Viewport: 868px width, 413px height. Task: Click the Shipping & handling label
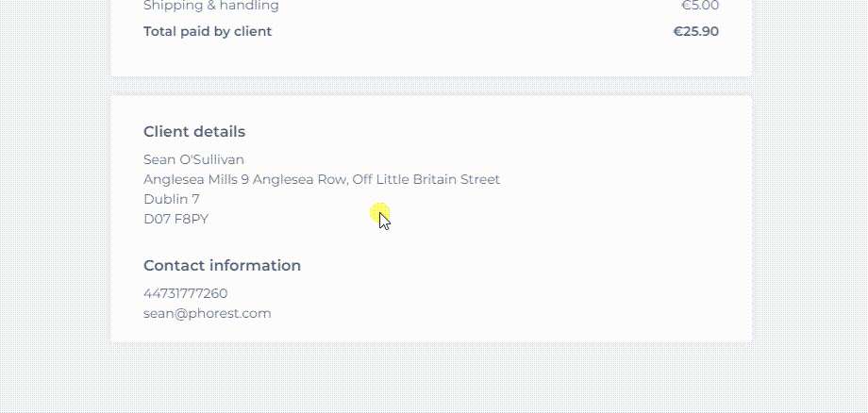tap(211, 6)
